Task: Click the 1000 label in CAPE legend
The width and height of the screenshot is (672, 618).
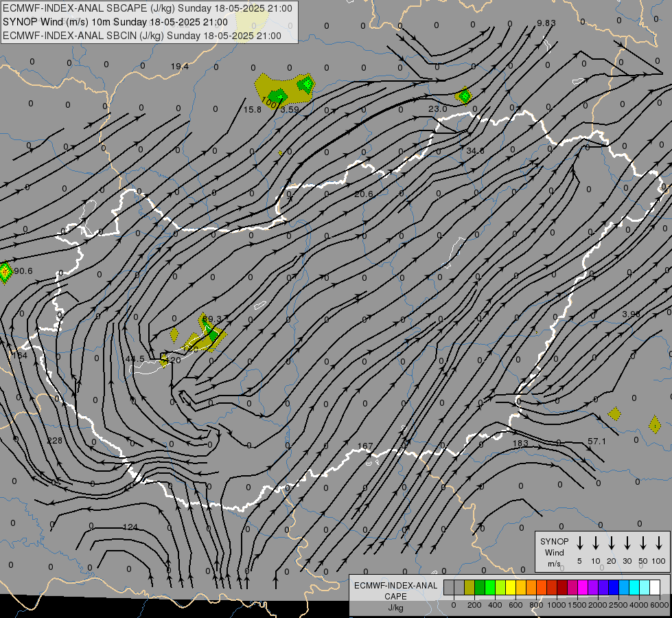Action: pyautogui.click(x=556, y=605)
